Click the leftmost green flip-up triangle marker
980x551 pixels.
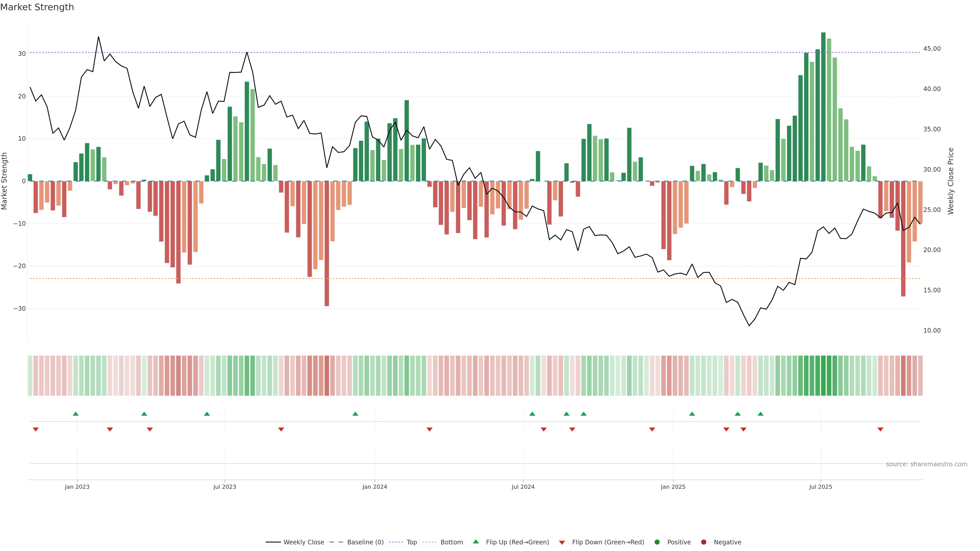click(x=75, y=414)
